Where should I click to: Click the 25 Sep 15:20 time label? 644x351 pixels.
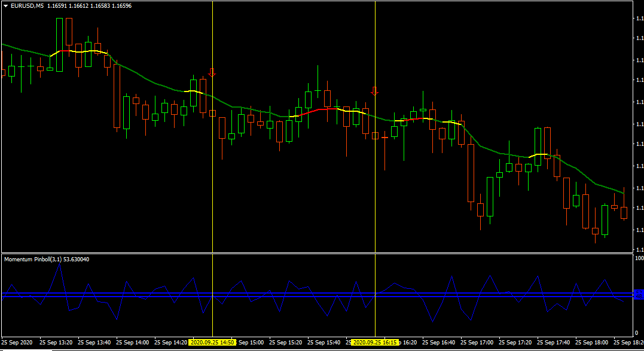pyautogui.click(x=285, y=343)
